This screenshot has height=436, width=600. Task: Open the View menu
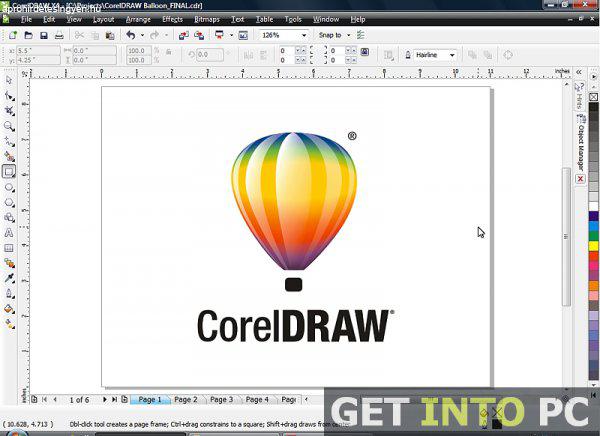pos(74,19)
